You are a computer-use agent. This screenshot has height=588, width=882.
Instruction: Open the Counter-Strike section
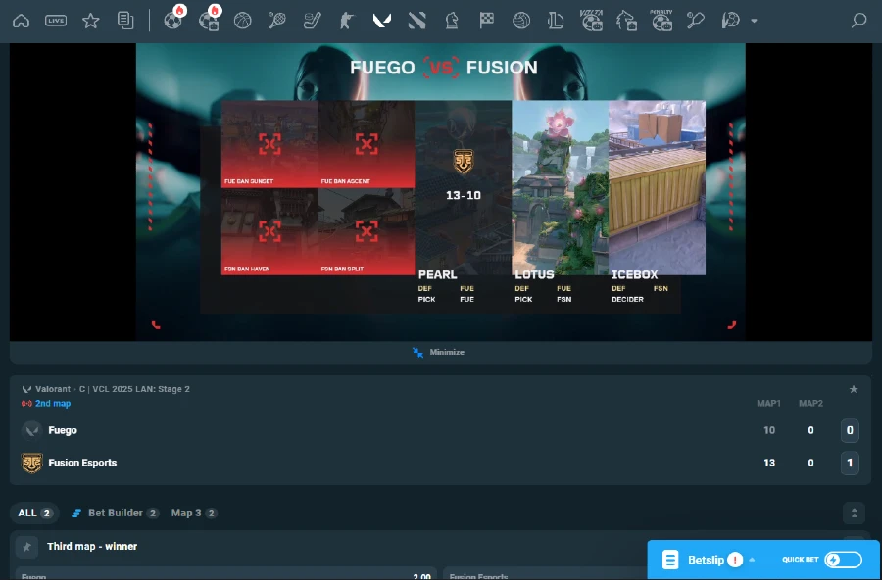(x=346, y=20)
